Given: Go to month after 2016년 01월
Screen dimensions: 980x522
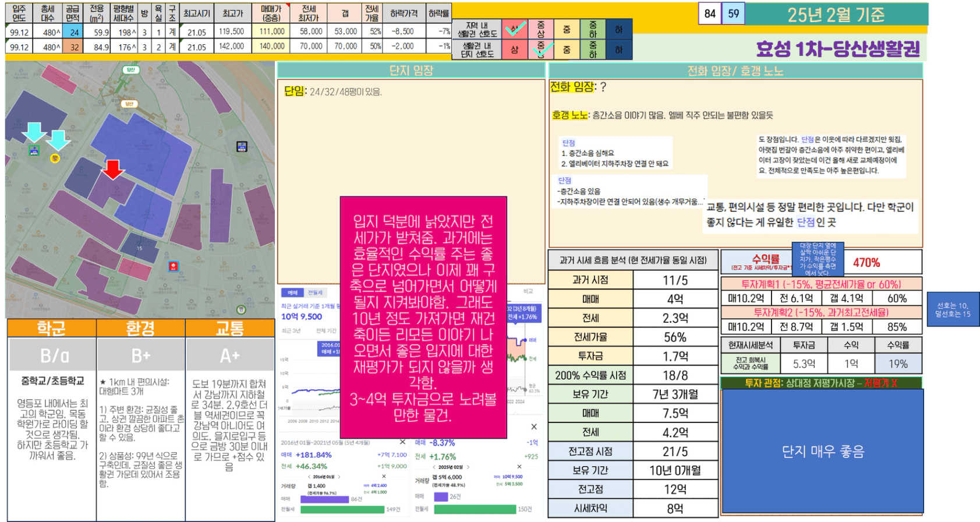Looking at the screenshot, I should (339, 477).
